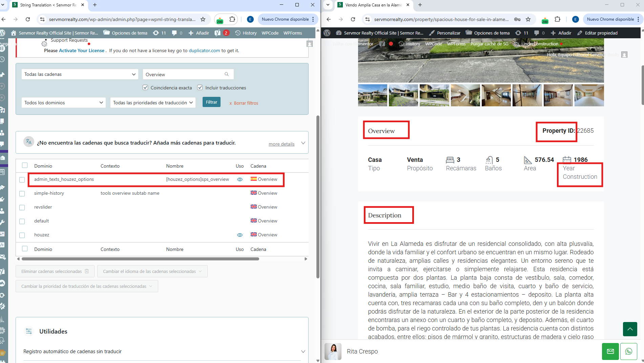
Task: Uncheck the Coincidencia exacta checkbox
Action: point(145,88)
